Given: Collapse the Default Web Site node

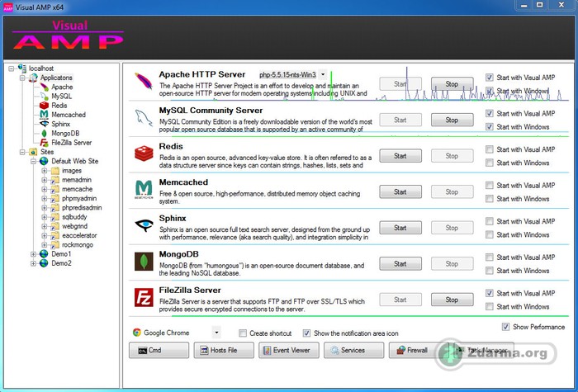Looking at the screenshot, I should point(33,162).
